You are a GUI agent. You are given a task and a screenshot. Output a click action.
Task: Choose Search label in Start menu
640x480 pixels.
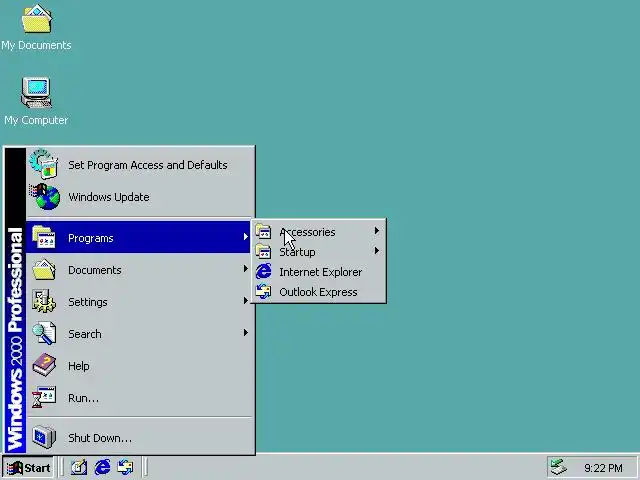[x=84, y=334]
